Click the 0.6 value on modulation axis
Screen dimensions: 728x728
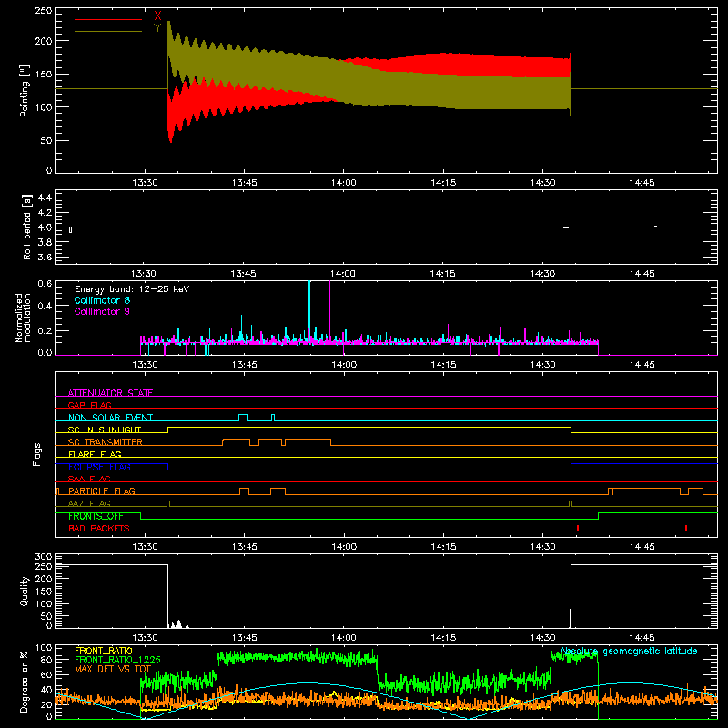tap(45, 283)
